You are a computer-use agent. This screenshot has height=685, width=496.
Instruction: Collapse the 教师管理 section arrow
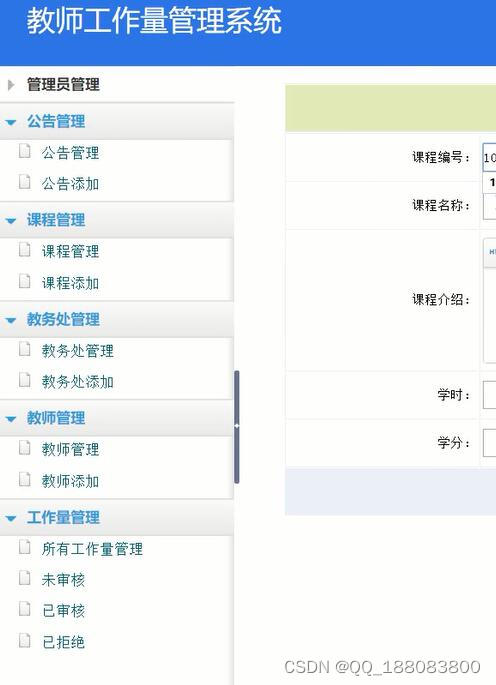(x=11, y=419)
